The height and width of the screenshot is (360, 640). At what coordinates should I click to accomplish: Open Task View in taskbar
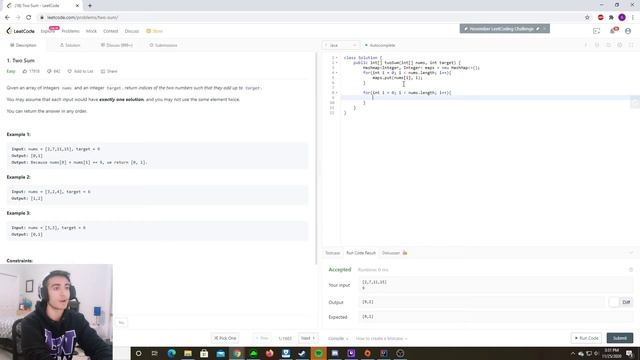[155, 353]
